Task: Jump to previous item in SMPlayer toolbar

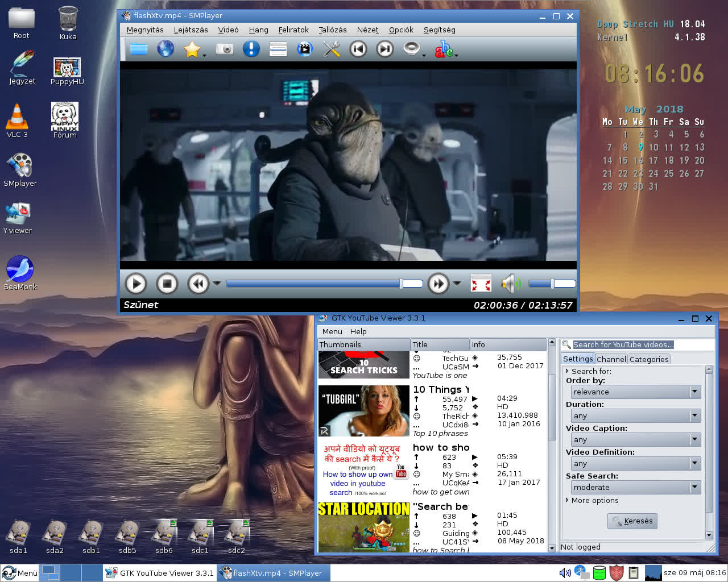Action: click(x=358, y=49)
